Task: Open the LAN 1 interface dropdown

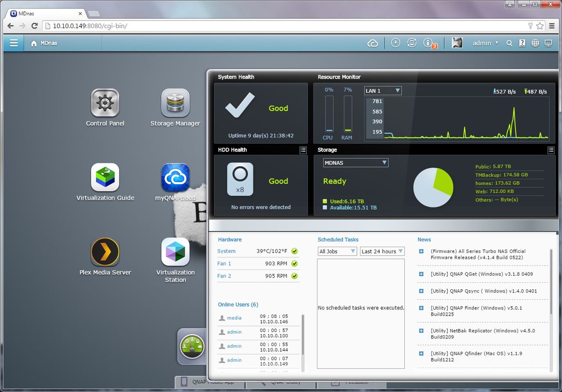Action: pos(383,91)
